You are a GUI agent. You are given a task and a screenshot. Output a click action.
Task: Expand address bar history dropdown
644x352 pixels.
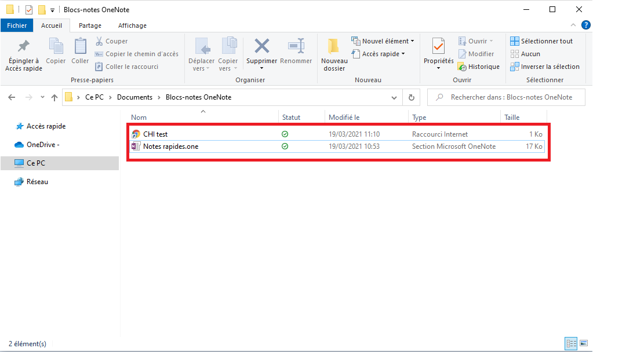pos(394,98)
